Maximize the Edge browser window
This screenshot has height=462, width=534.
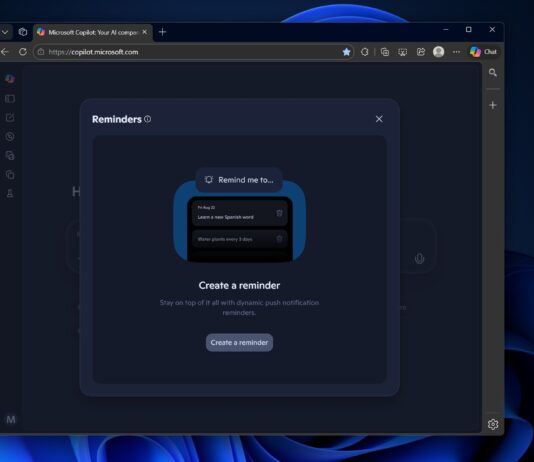pos(469,30)
